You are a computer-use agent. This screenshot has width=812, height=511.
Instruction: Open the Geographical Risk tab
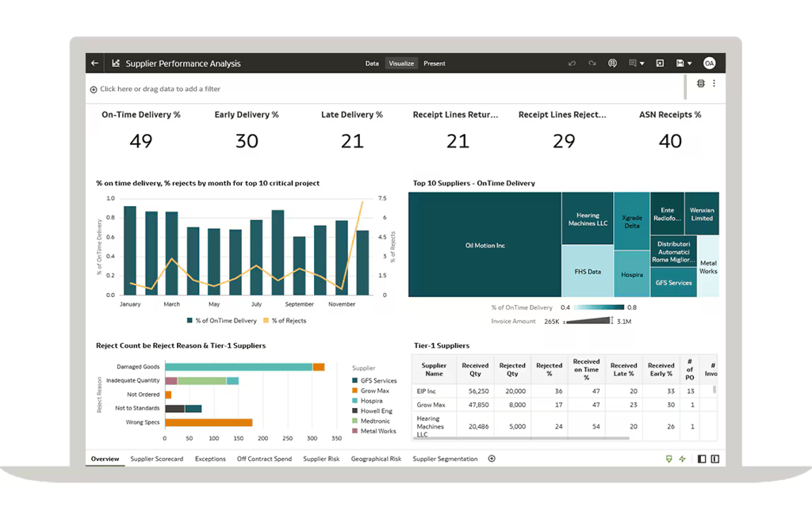pyautogui.click(x=376, y=459)
